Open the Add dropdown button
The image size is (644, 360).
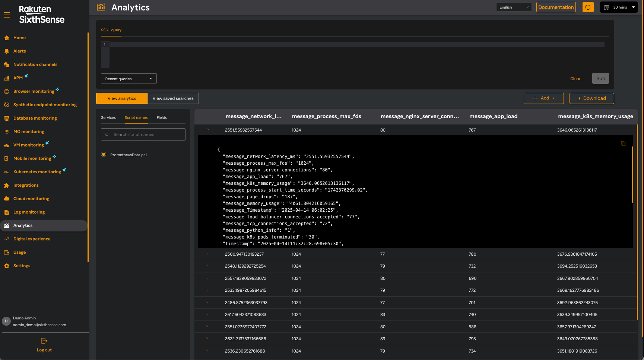pos(544,98)
